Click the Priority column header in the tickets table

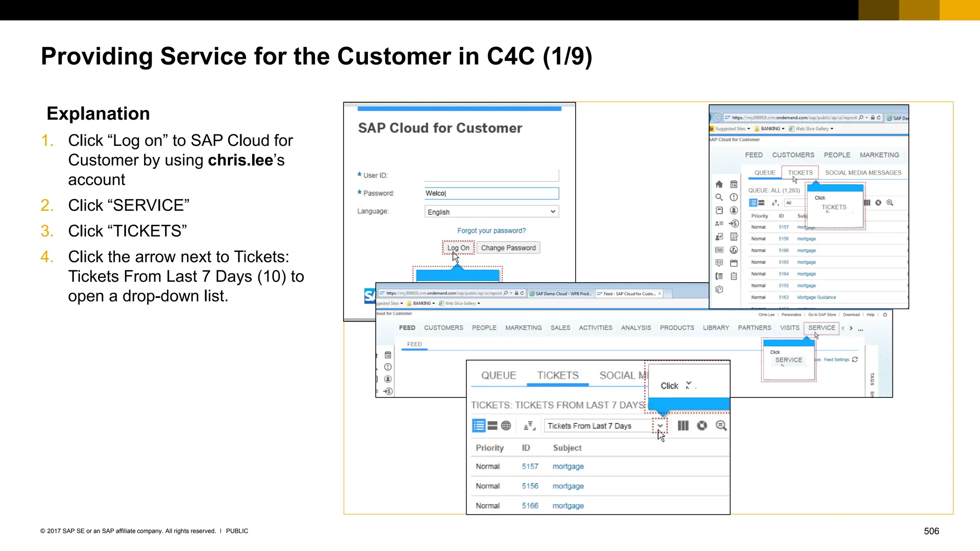click(490, 448)
